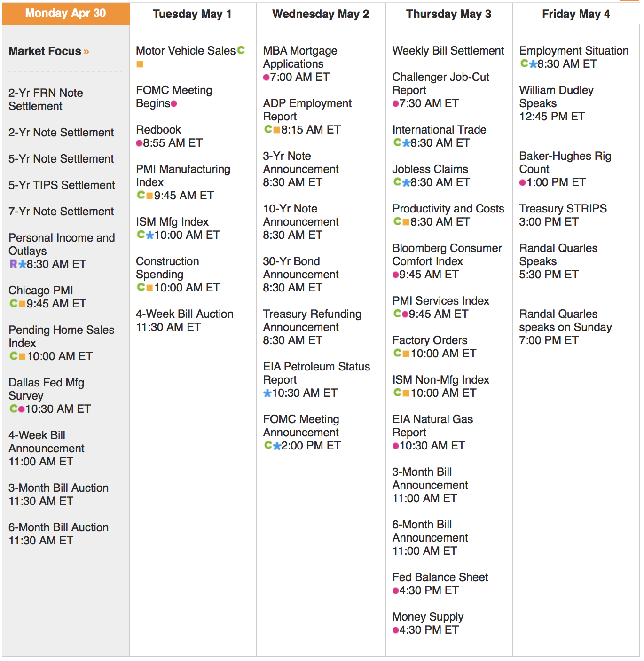Viewport: 644px width, 661px height.
Task: Select the Monday Apr 30 tab
Action: pos(65,13)
